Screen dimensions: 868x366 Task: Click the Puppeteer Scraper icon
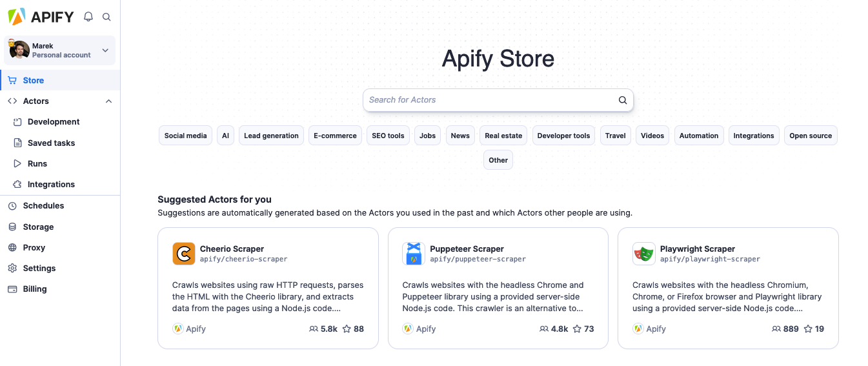pyautogui.click(x=414, y=254)
